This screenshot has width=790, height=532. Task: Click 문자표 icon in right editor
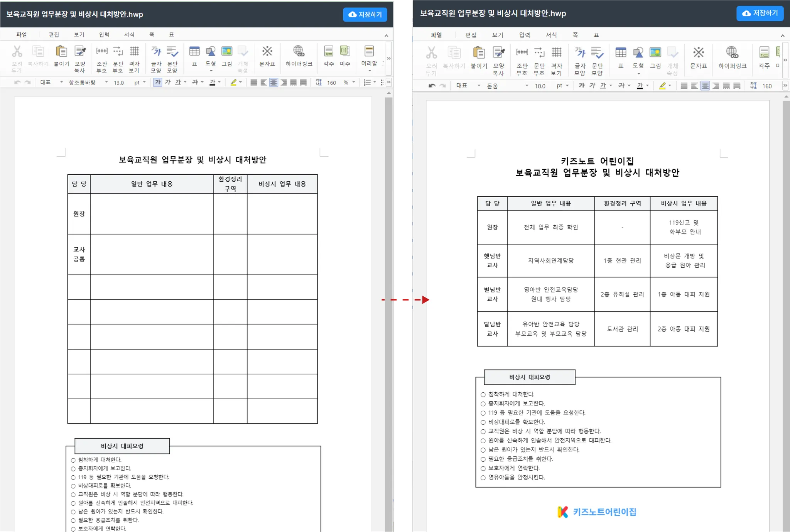(698, 53)
